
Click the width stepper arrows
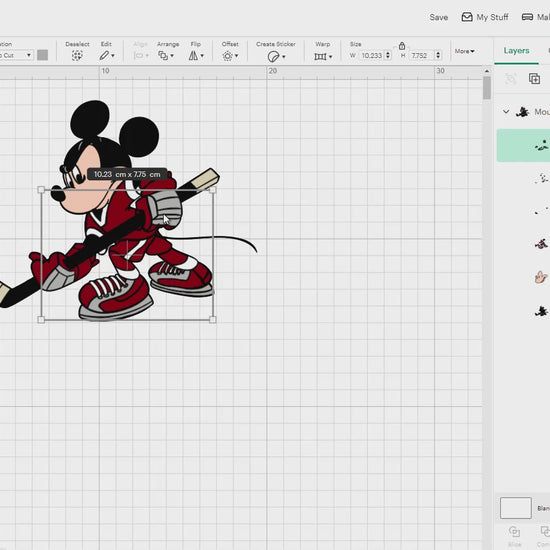pos(388,55)
